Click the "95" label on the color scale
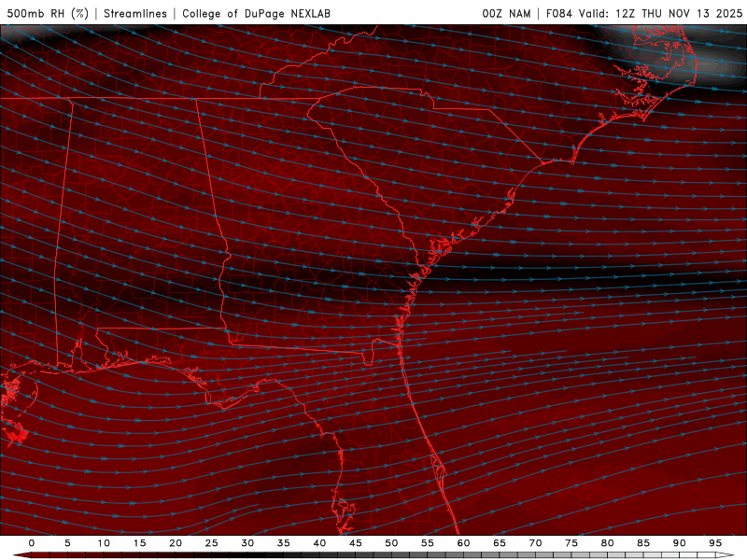The height and width of the screenshot is (560, 747). 715,543
